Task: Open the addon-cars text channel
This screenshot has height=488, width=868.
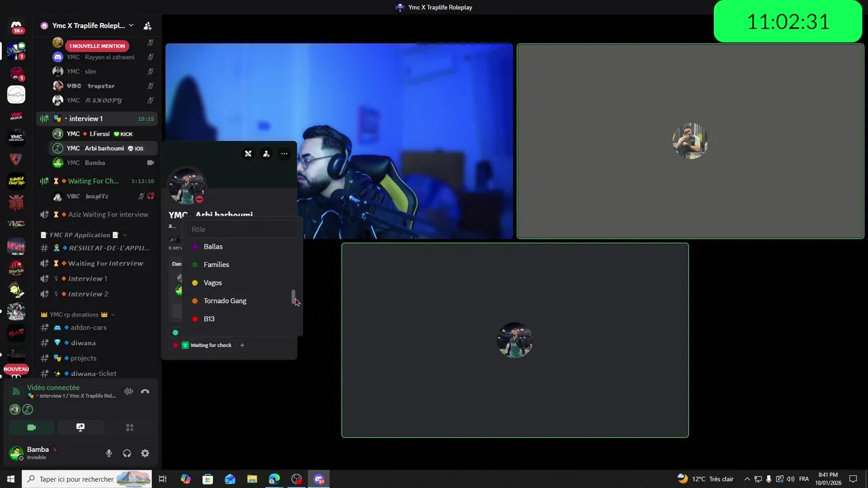Action: [x=98, y=327]
